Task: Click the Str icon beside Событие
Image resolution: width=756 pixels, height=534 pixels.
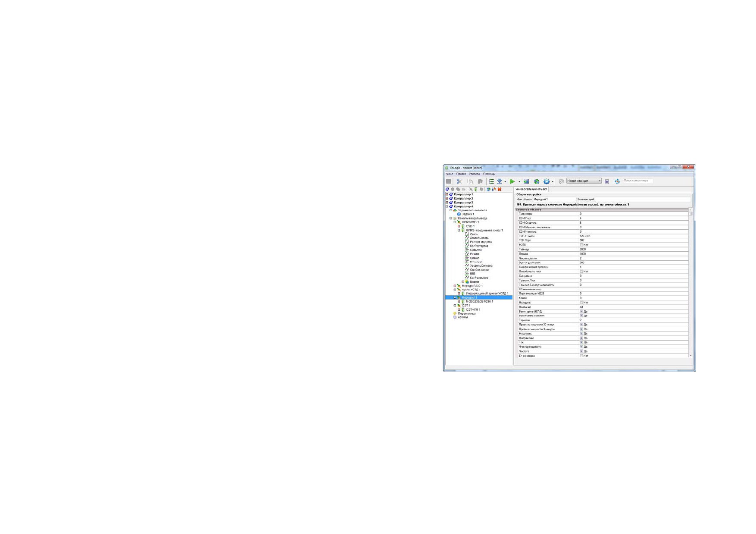Action: (x=467, y=250)
